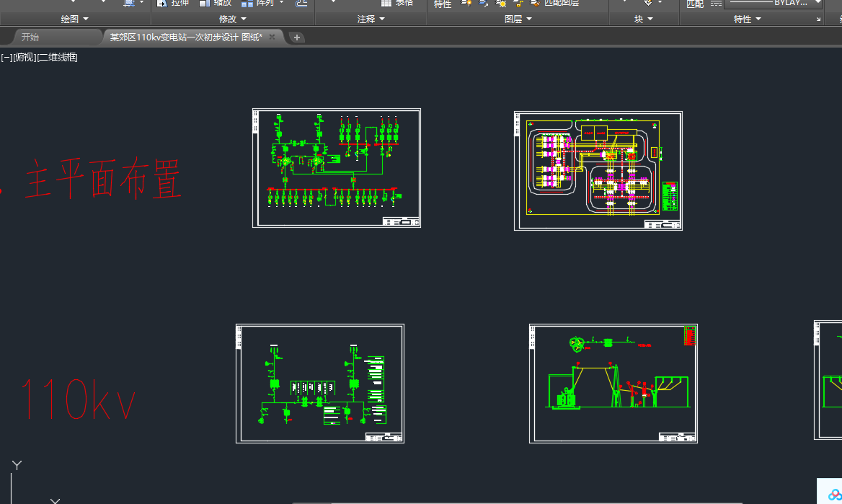Select the 某郊区110kv变电站 drawing tab
Viewport: 842px width, 504px height.
pos(185,37)
